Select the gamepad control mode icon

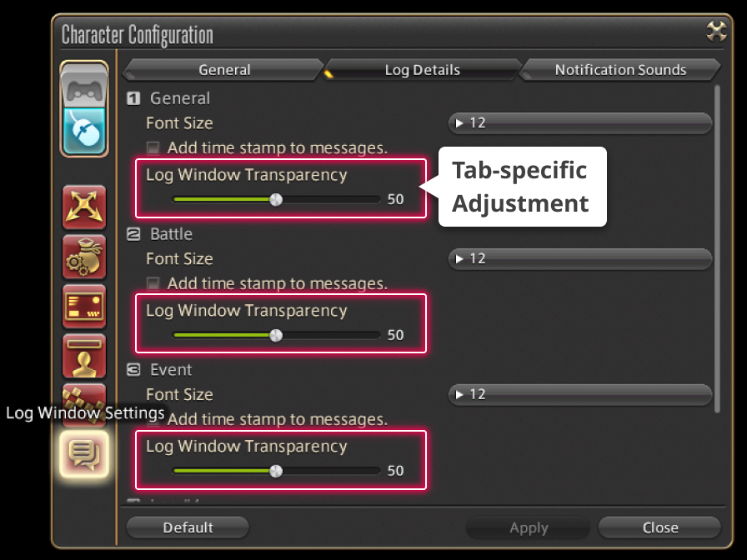click(x=84, y=87)
